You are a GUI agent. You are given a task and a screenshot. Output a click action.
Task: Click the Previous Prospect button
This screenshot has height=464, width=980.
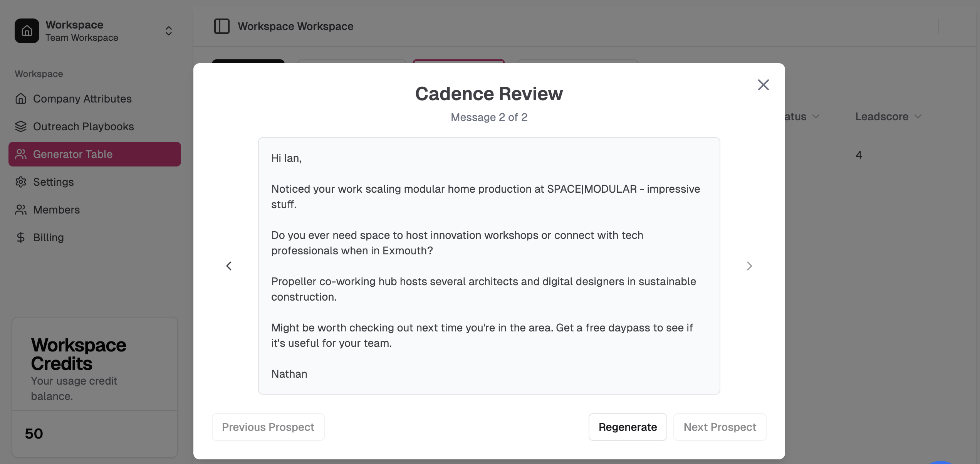coord(268,427)
